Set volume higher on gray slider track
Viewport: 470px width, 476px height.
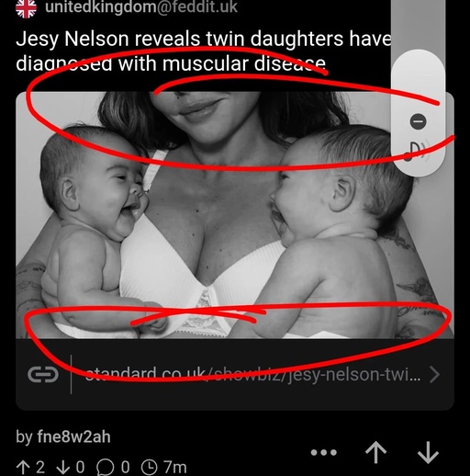[418, 25]
